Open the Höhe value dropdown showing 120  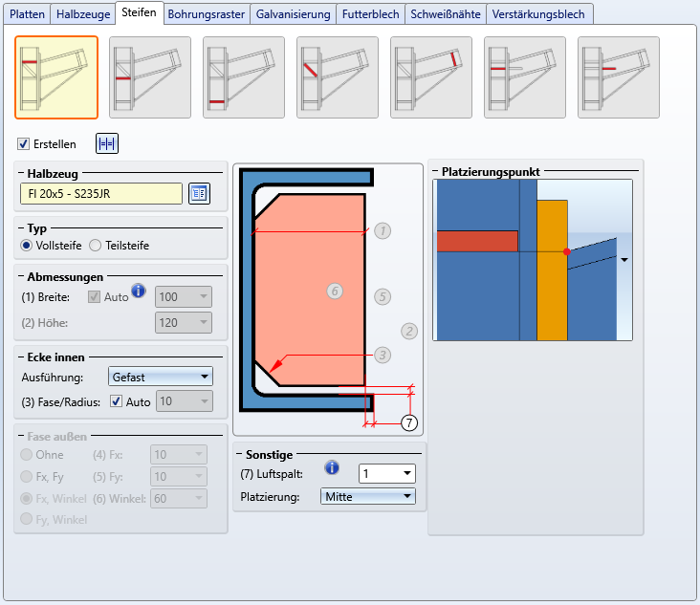[184, 323]
